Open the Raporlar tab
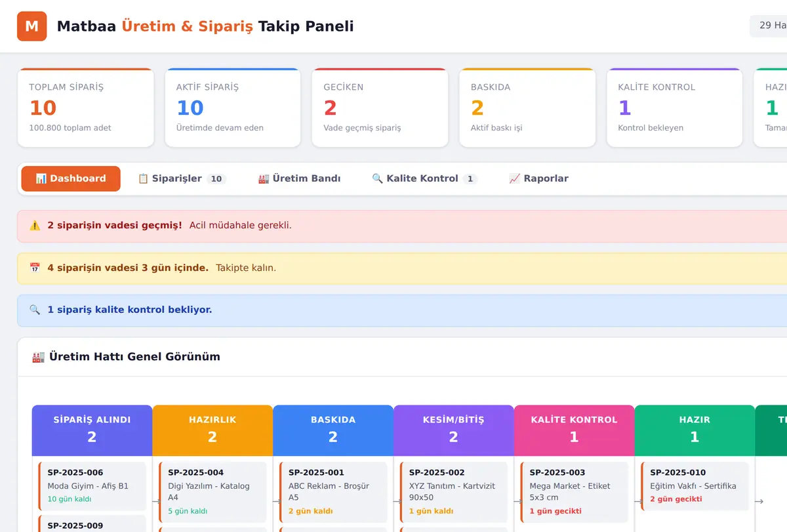 (538, 178)
